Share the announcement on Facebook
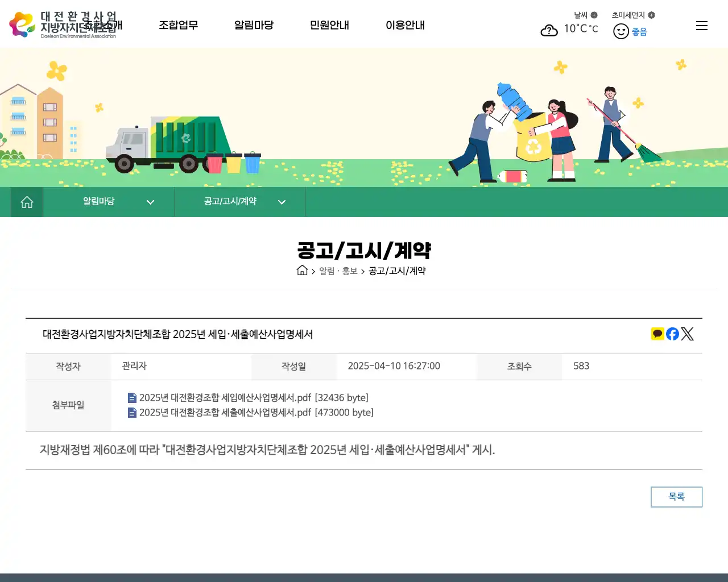 click(x=672, y=334)
